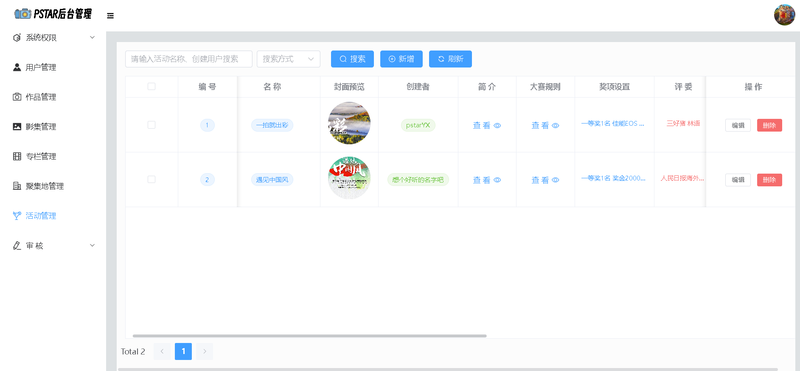Click the 想个好听的名字吧 creator tag
Viewport: 800px width, 371px height.
point(418,180)
